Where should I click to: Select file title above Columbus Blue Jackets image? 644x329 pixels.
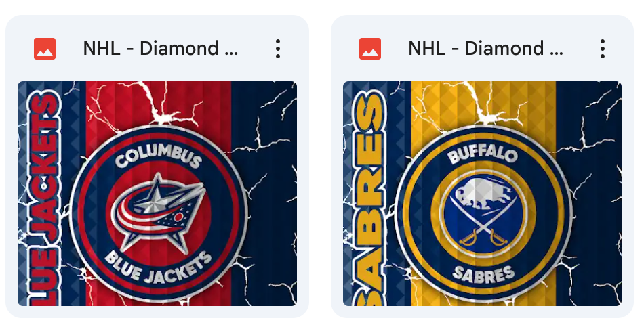pyautogui.click(x=161, y=49)
